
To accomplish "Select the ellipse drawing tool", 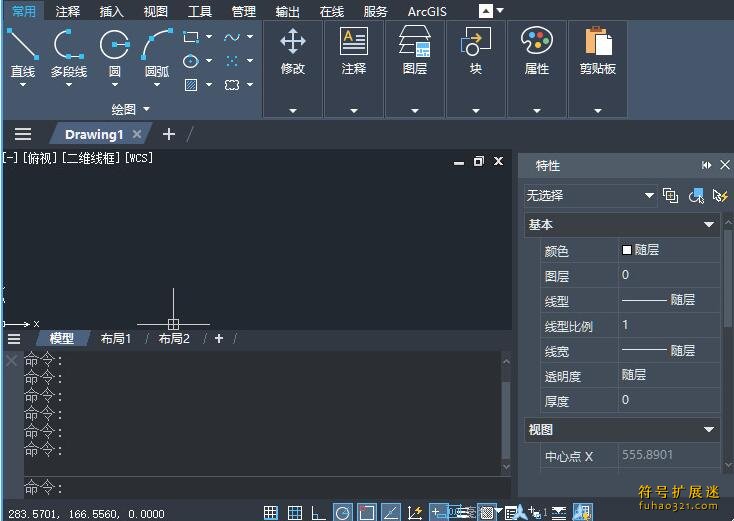I will point(191,61).
